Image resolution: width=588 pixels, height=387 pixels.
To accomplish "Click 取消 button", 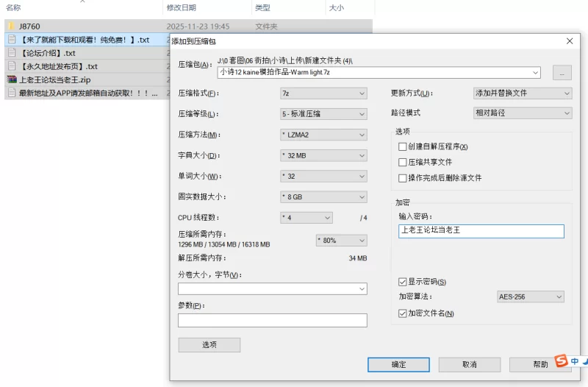I will point(470,364).
